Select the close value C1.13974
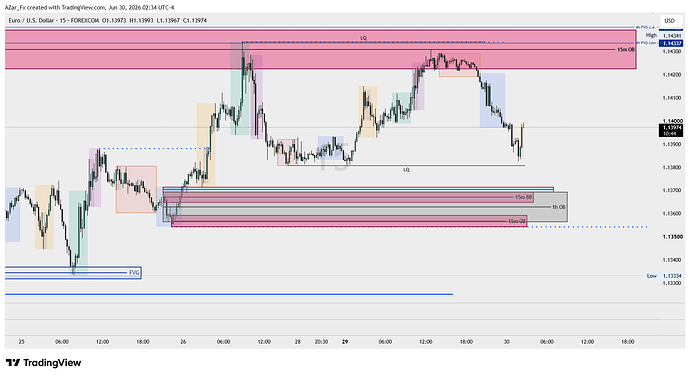 (x=195, y=21)
